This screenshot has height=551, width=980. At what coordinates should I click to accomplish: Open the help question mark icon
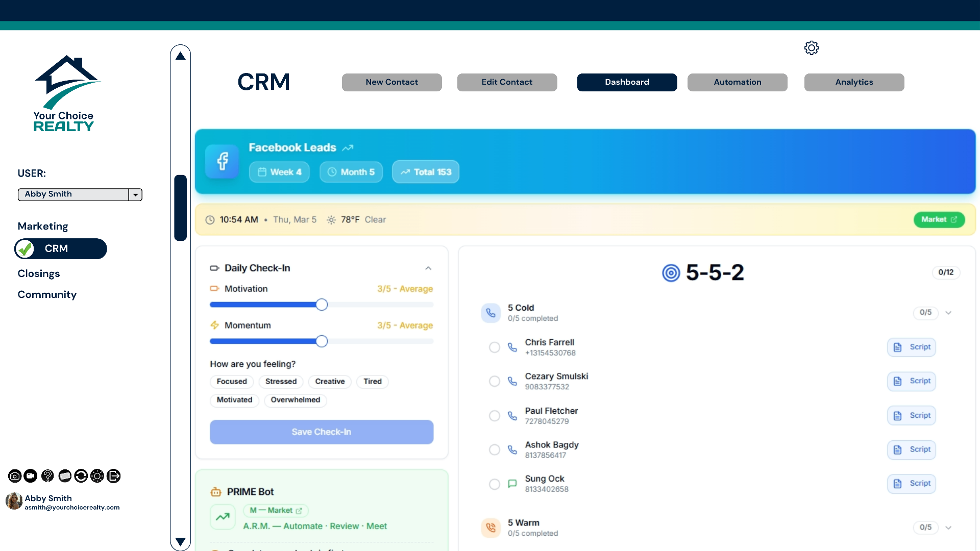47,476
